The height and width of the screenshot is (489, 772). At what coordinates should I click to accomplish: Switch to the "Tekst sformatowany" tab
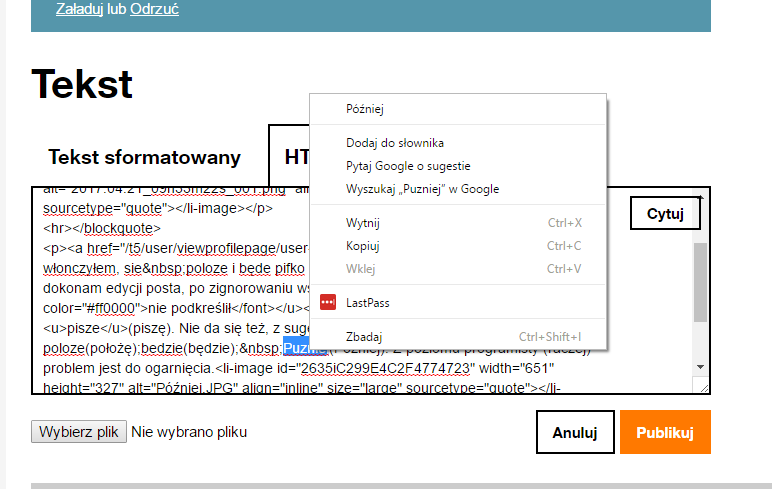pos(145,157)
